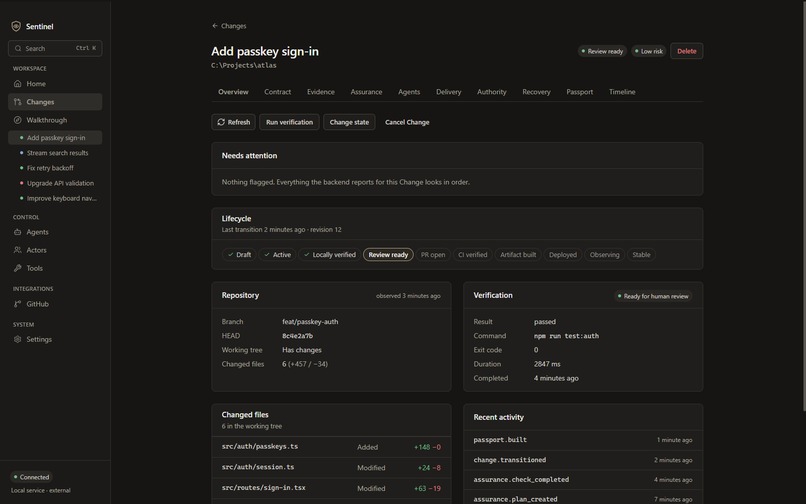
Task: Click the passport.built activity entry
Action: click(583, 440)
